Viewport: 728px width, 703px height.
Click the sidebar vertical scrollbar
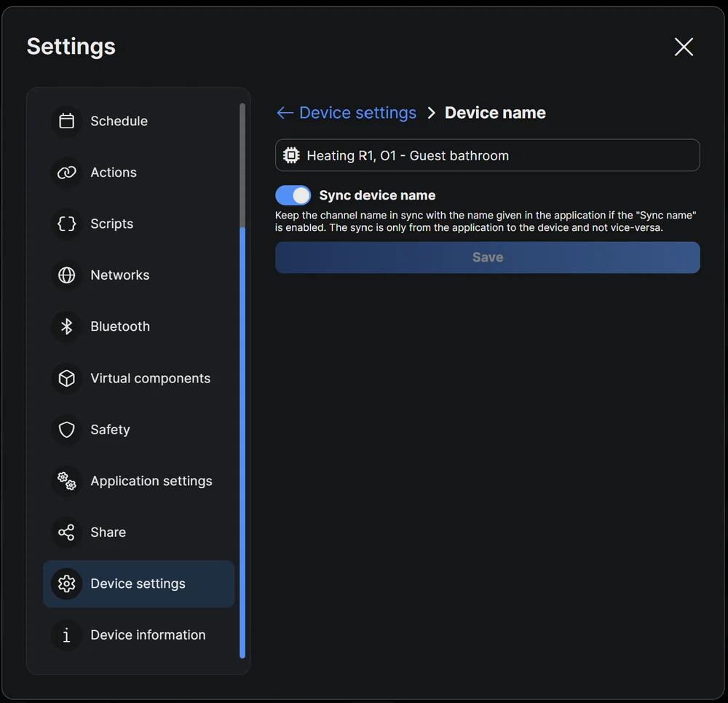pos(242,381)
